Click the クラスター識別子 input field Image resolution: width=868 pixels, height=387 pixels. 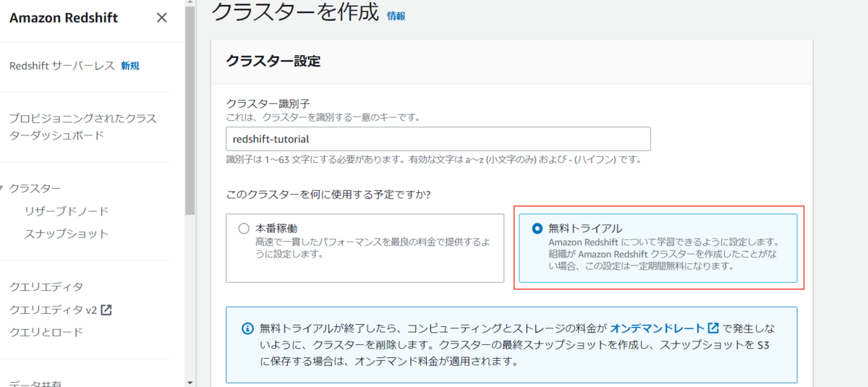tap(438, 138)
